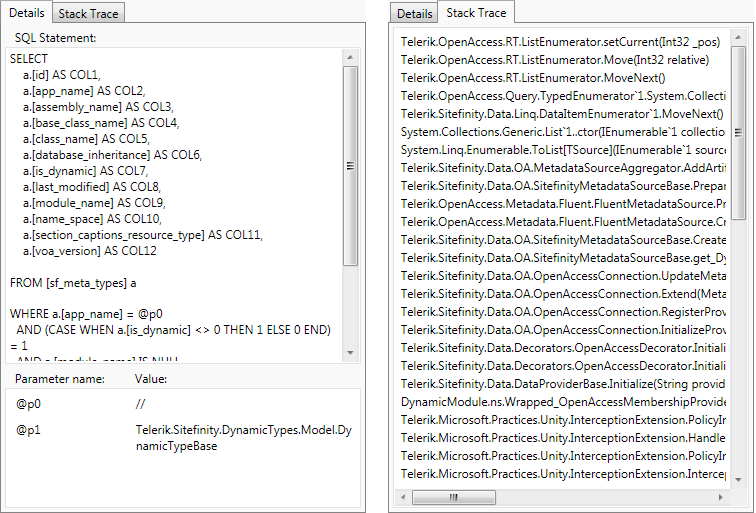756x513 pixels.
Task: Click the Telerik.Sitefinity.DynamicTypes.Model value for @p1
Action: (x=244, y=437)
